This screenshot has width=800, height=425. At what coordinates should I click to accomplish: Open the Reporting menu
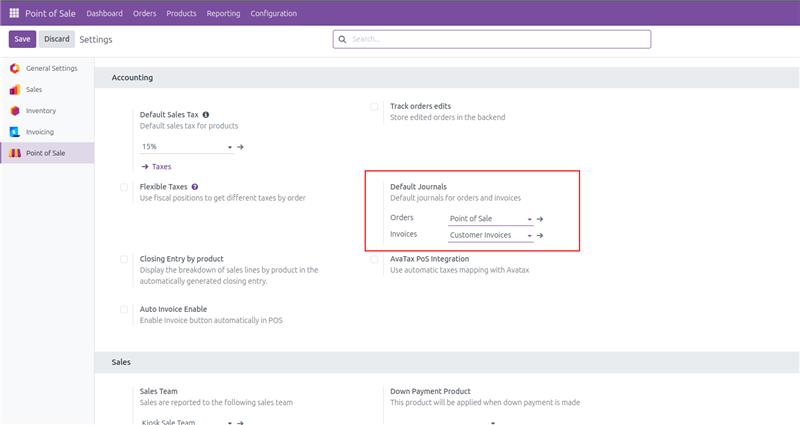(223, 13)
